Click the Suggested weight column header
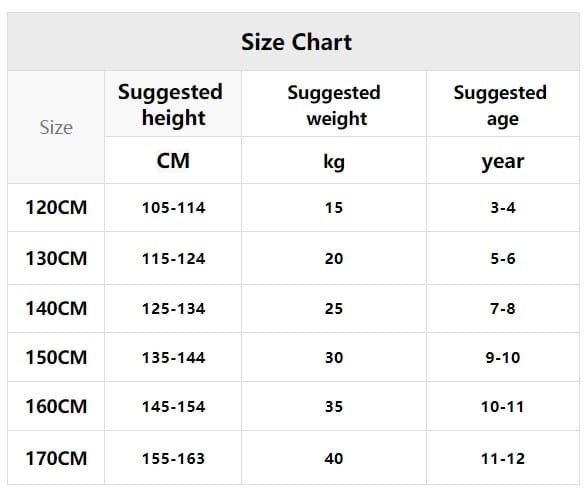 click(334, 104)
